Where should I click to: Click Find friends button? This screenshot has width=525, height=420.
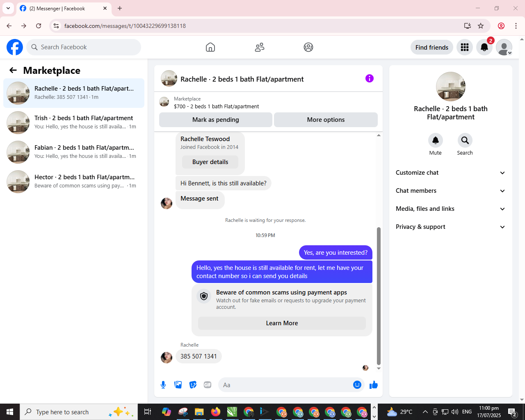click(432, 47)
